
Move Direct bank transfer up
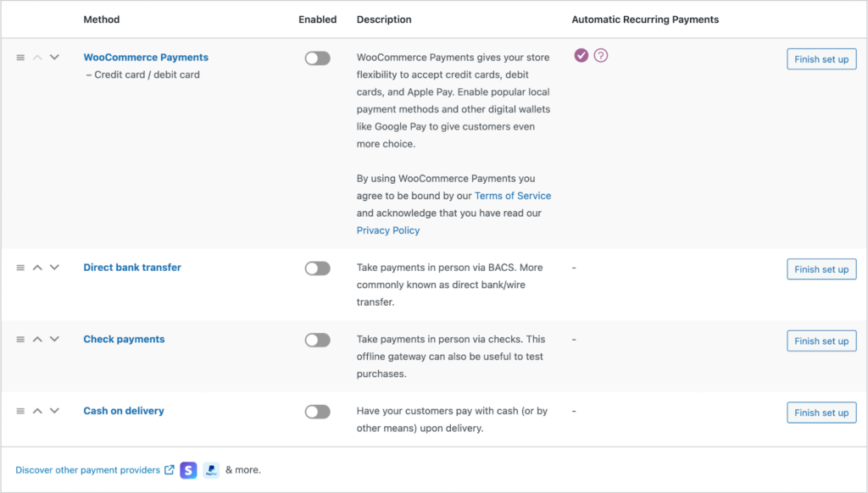click(x=37, y=268)
